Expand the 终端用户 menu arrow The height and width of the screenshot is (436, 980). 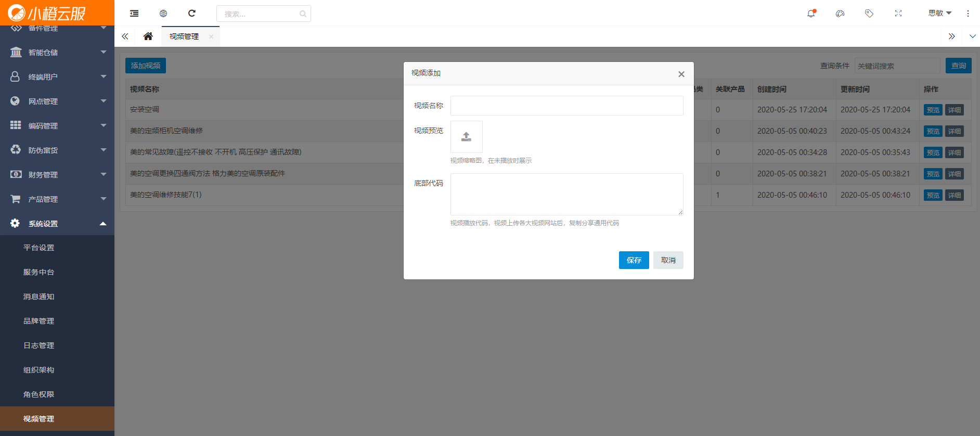point(103,76)
